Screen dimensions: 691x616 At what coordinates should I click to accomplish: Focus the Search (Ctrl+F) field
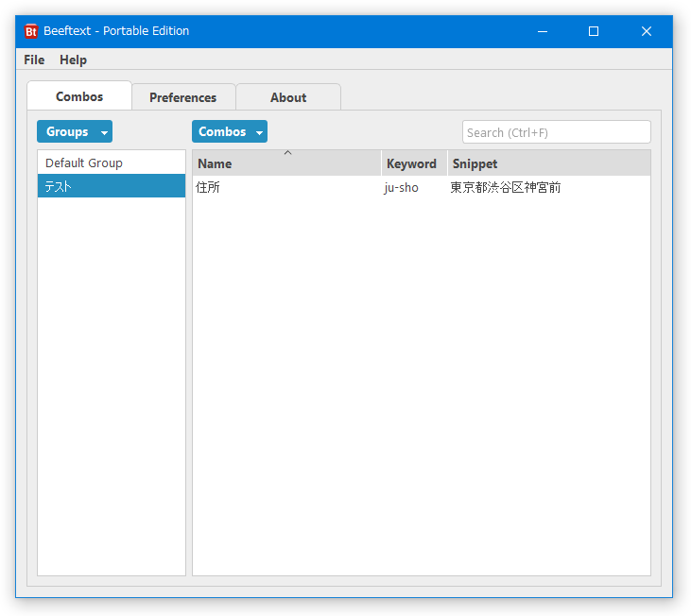[556, 132]
